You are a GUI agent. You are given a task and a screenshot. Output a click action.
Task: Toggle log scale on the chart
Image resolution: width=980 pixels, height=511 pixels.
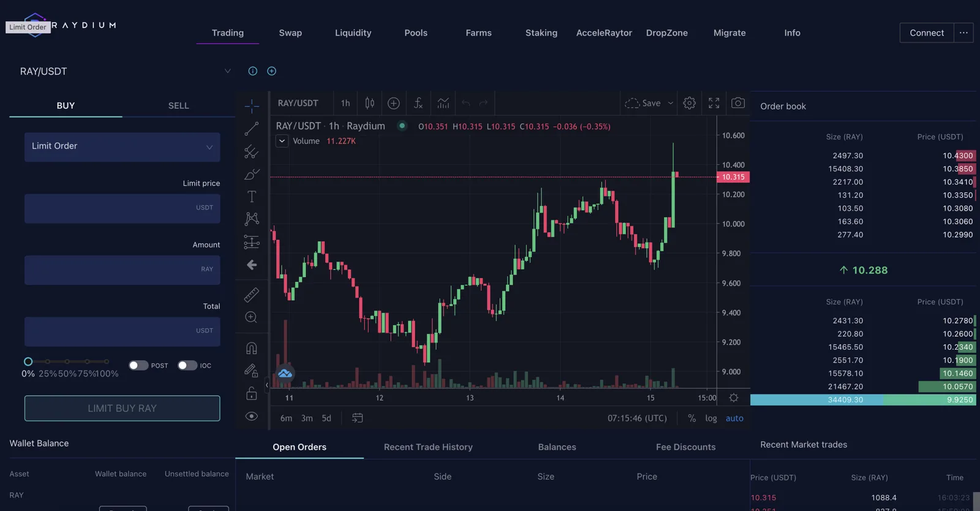[711, 418]
